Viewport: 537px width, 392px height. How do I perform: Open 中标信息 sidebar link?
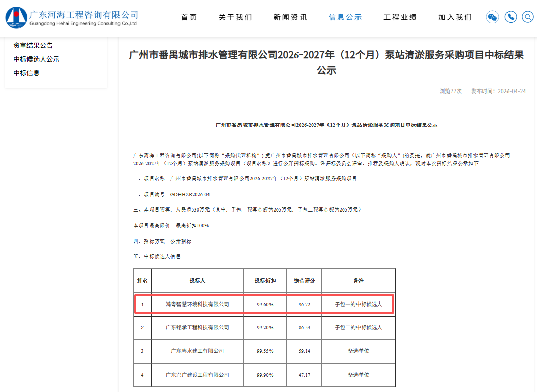point(26,73)
